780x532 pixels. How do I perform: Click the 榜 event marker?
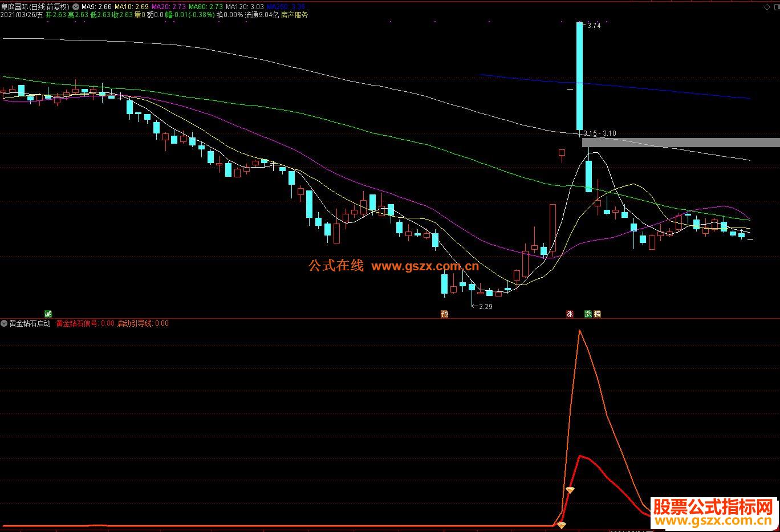[x=597, y=314]
